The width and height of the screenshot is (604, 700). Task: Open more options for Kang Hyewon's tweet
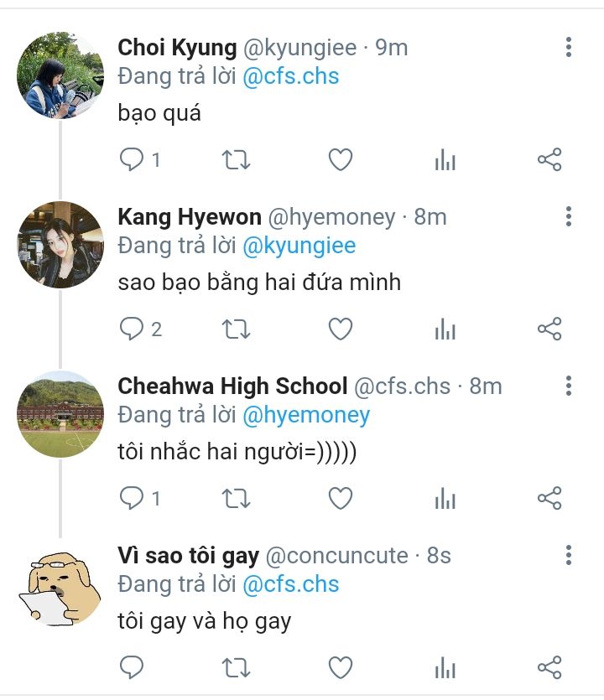pyautogui.click(x=569, y=216)
